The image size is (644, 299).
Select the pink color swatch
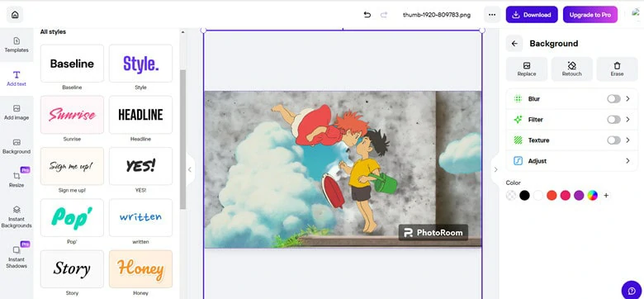coord(565,196)
